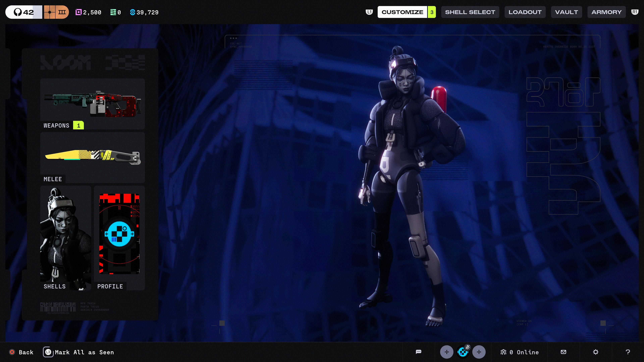
Task: Click the left add fireteam member slot
Action: [446, 352]
